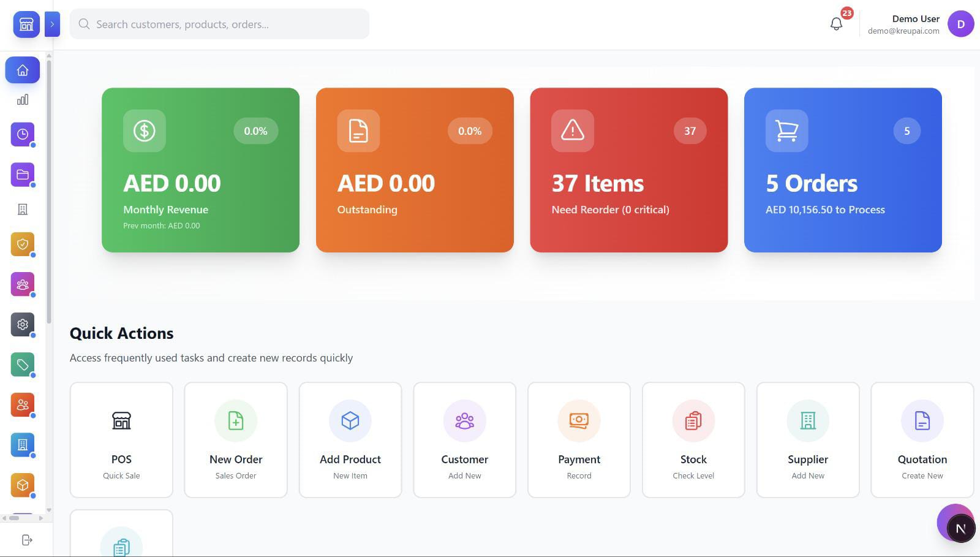
Task: Open the gear settings sidebar icon
Action: [23, 324]
